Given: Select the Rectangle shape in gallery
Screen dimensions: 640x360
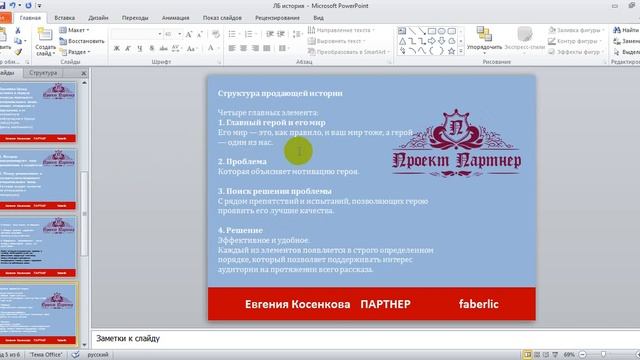Looking at the screenshot, I should (432, 31).
